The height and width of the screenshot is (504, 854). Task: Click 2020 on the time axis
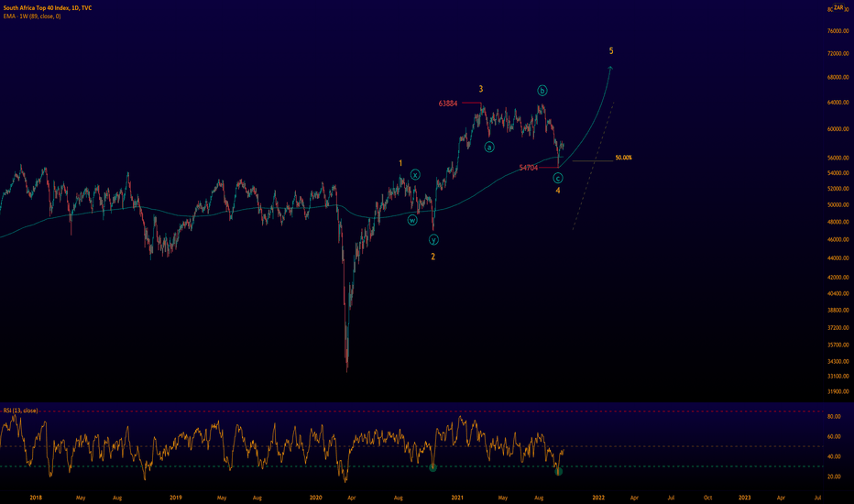click(316, 498)
